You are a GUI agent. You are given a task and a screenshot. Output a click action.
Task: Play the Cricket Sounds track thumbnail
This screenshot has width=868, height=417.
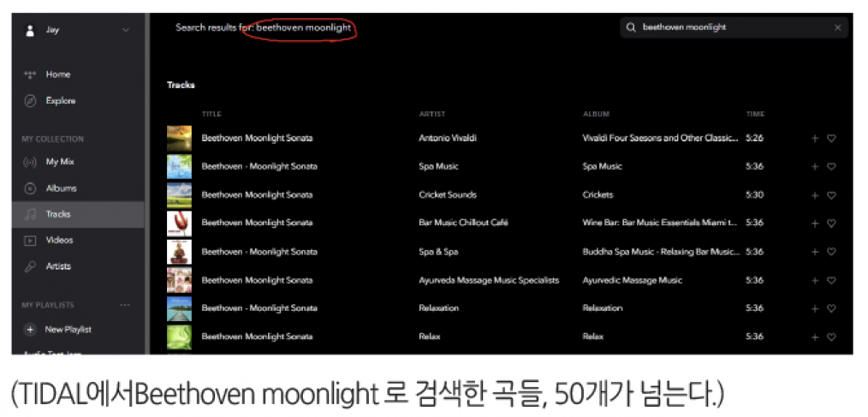(180, 195)
